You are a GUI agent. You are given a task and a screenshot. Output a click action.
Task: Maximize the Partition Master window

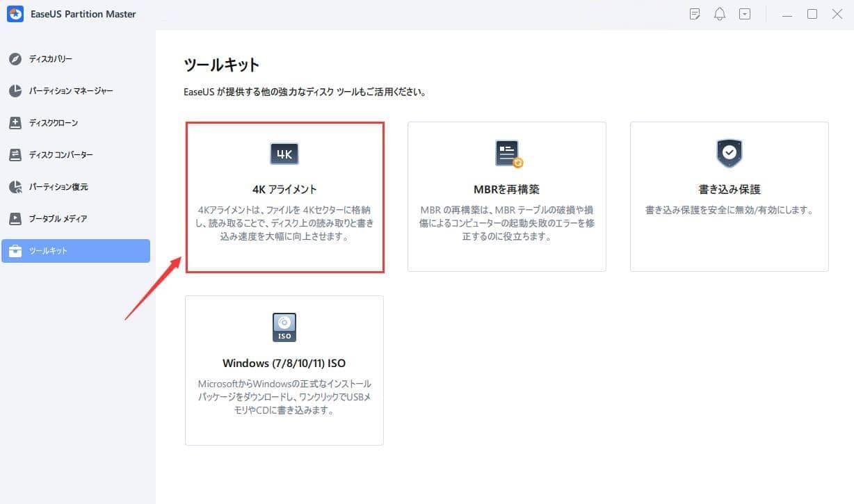point(812,14)
